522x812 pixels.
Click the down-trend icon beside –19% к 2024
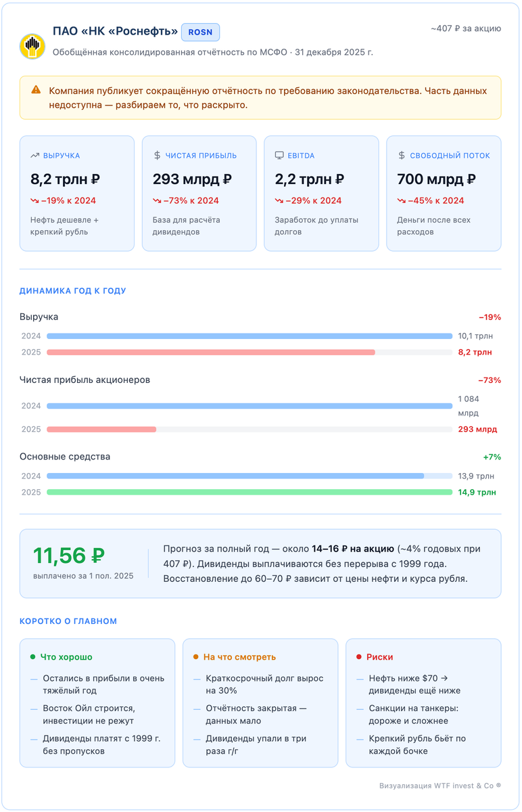click(x=34, y=201)
